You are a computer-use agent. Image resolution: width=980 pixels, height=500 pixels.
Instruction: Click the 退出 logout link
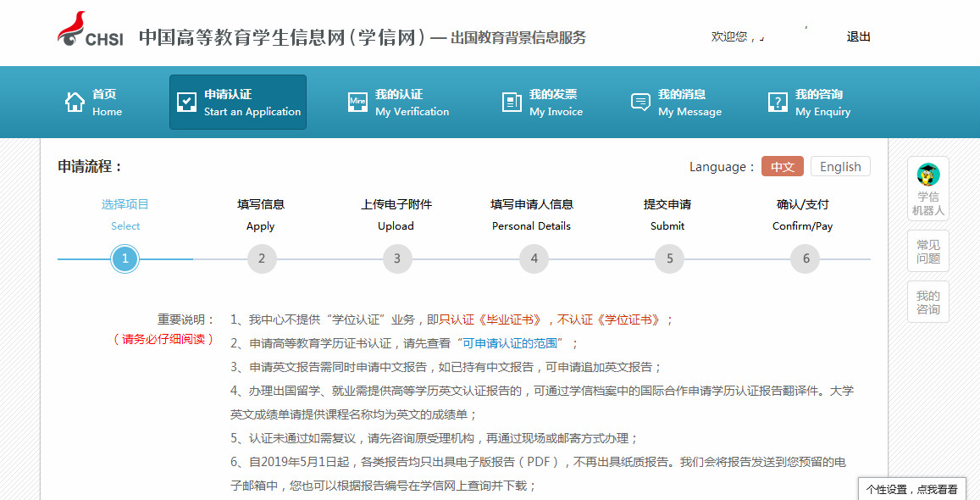pyautogui.click(x=858, y=36)
